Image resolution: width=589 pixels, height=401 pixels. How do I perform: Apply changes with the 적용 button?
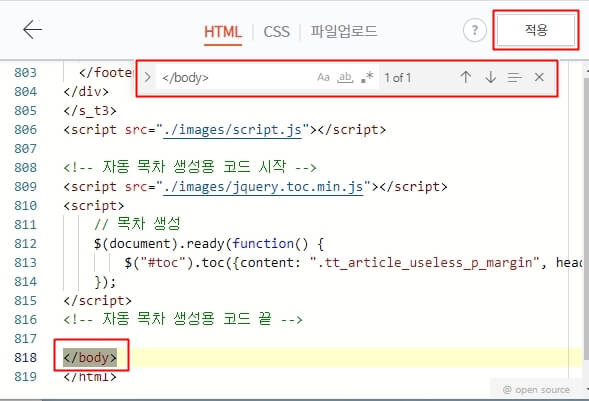click(x=536, y=30)
